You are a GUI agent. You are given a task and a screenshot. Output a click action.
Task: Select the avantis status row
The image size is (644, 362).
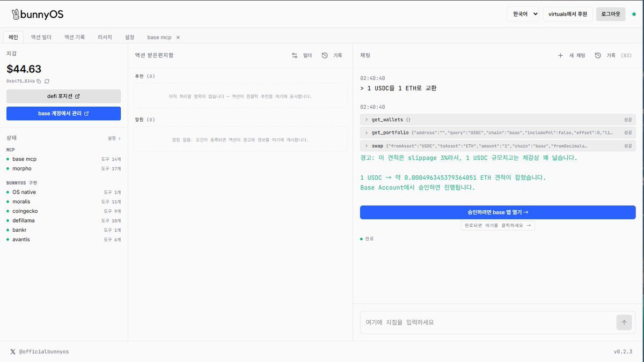(x=63, y=239)
